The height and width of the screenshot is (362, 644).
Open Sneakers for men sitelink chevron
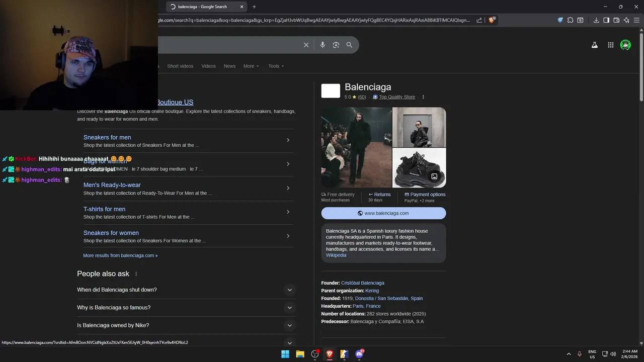[x=288, y=140]
